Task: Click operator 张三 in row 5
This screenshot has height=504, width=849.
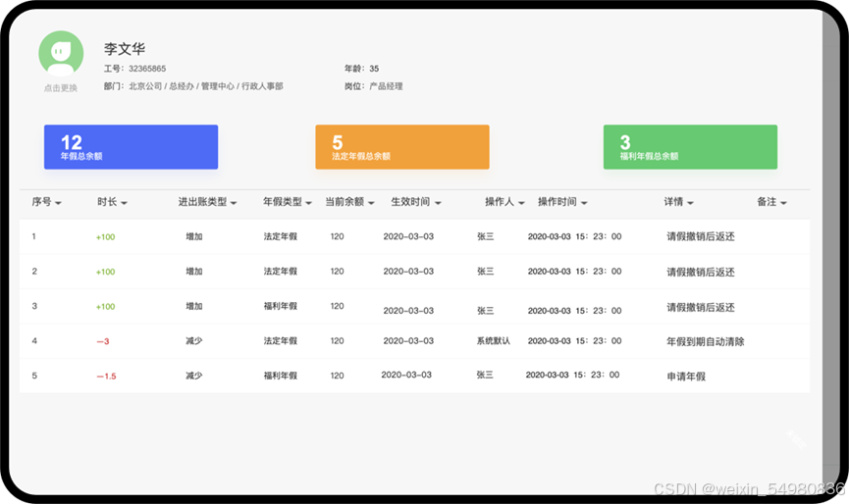Action: point(485,375)
